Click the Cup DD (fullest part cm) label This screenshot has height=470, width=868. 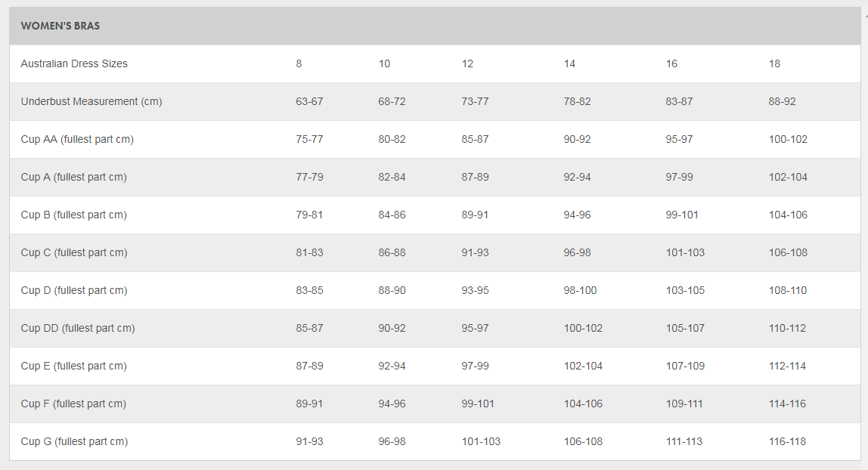point(78,328)
